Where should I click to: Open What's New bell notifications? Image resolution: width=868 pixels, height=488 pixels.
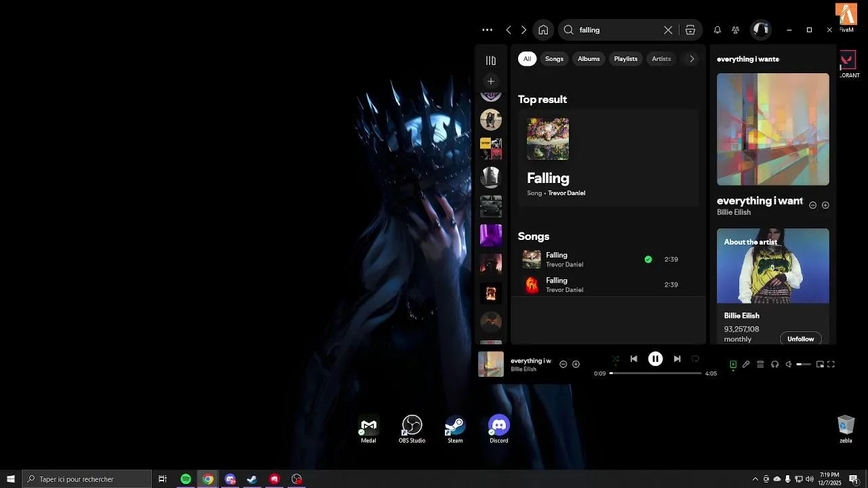pos(717,30)
